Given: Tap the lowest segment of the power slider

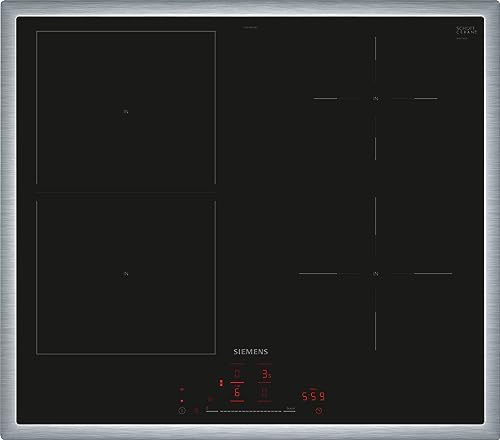Looking at the screenshot, I should tap(212, 411).
